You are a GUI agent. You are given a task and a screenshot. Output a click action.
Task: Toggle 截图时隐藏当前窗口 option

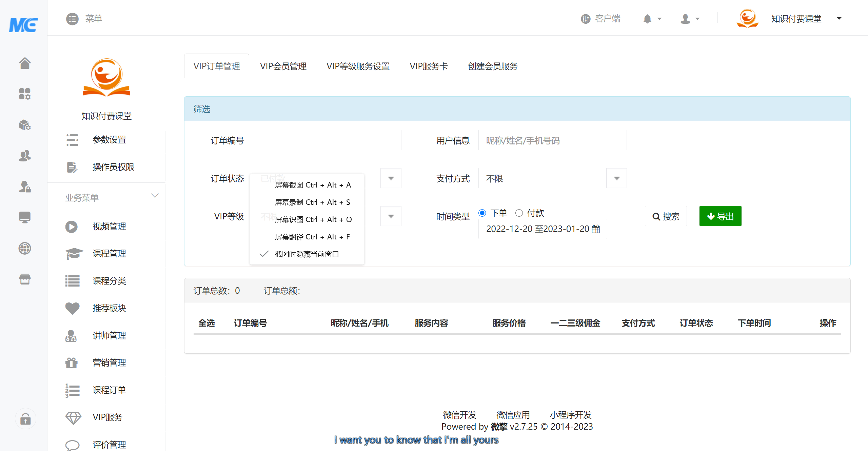click(307, 254)
